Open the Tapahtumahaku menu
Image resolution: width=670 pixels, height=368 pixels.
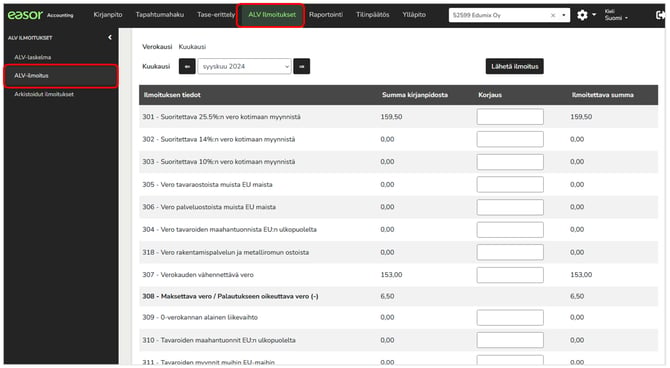(x=160, y=15)
